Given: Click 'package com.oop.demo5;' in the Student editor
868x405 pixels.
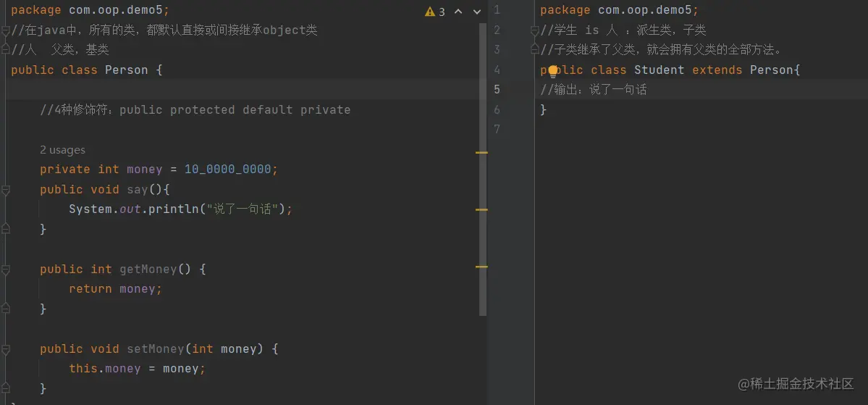Looking at the screenshot, I should [620, 10].
